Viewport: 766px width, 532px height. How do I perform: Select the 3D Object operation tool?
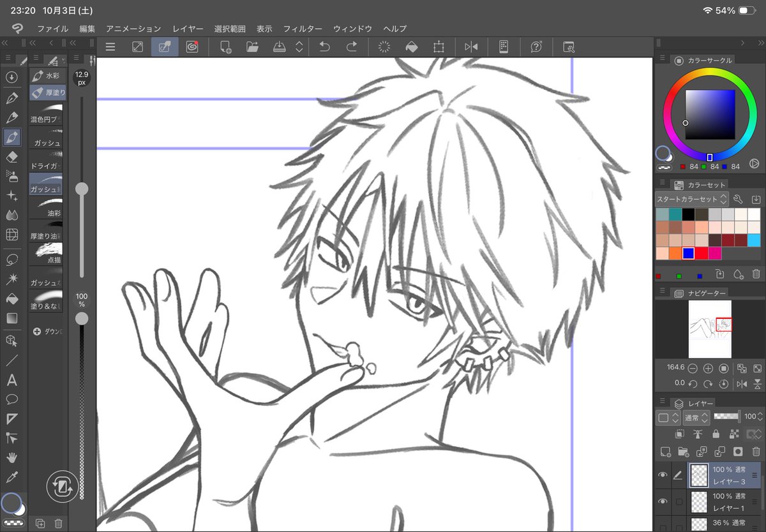(x=11, y=341)
